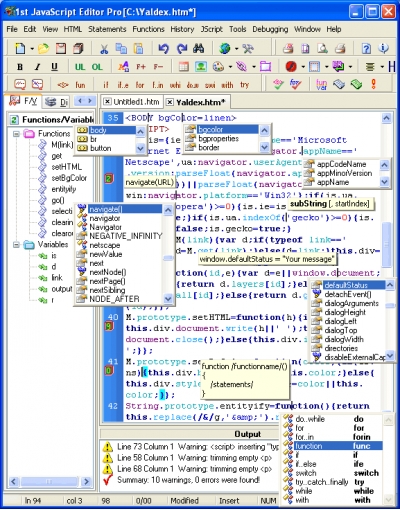The width and height of the screenshot is (400, 510).
Task: Insert an ordered list with OL
Action: [x=97, y=67]
